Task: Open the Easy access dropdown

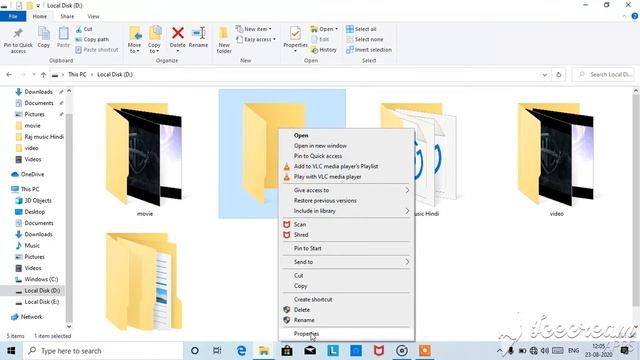Action: coord(256,40)
